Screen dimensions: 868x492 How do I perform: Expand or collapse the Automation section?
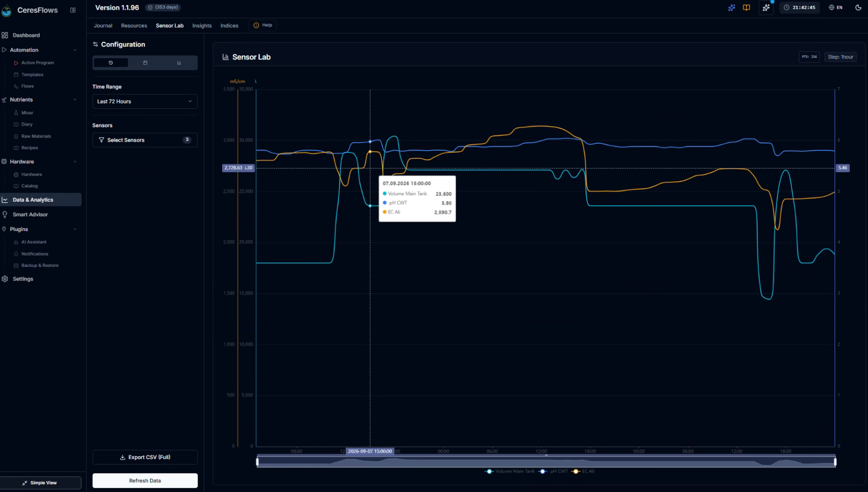click(x=39, y=50)
